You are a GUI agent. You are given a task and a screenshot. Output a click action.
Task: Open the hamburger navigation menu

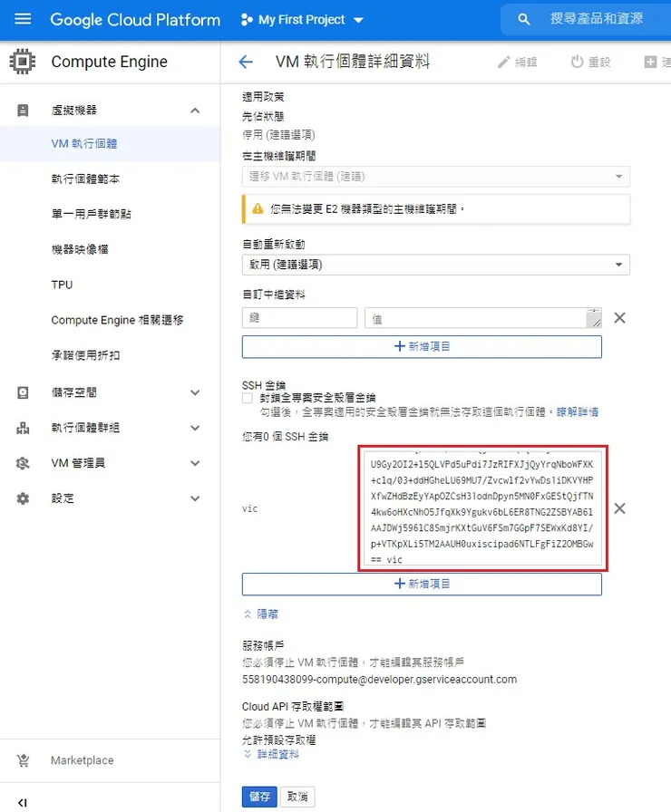[x=23, y=20]
